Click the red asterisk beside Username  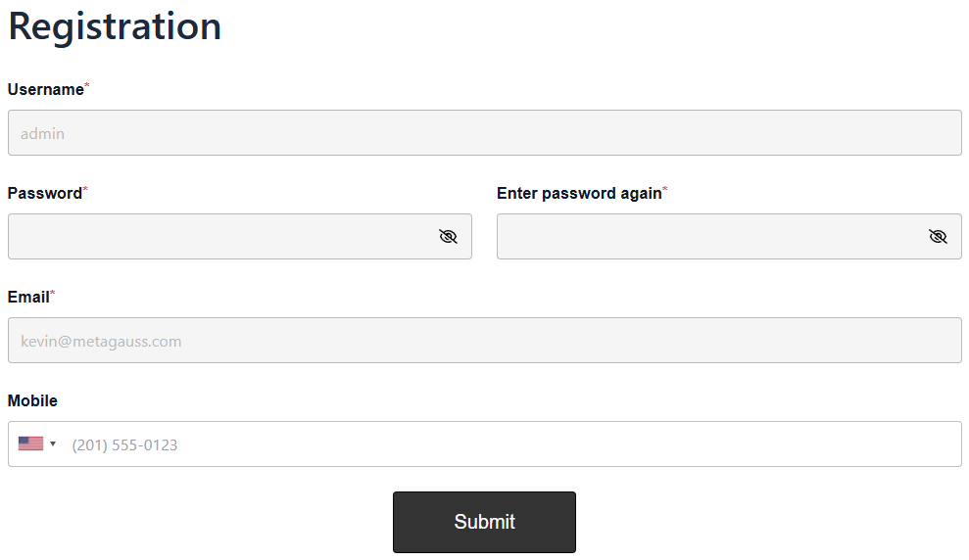tap(87, 87)
